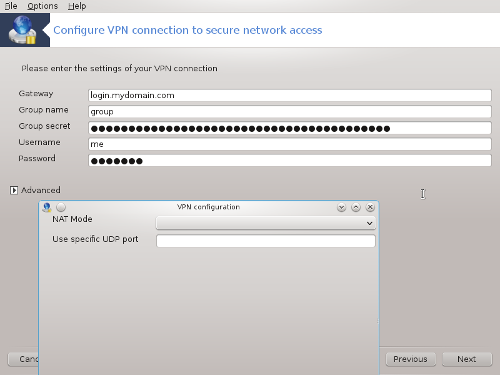Maximize the VPN configuration dialog
The height and width of the screenshot is (375, 500).
pos(356,207)
